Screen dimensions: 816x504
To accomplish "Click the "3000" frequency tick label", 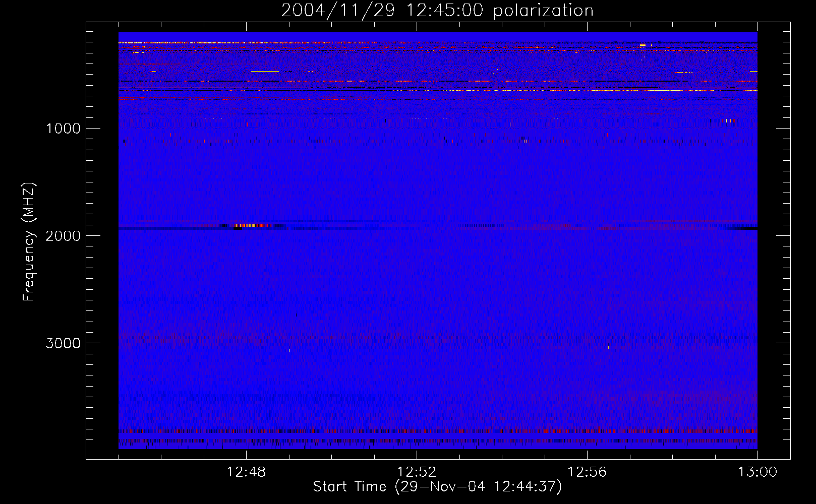I will pos(63,343).
